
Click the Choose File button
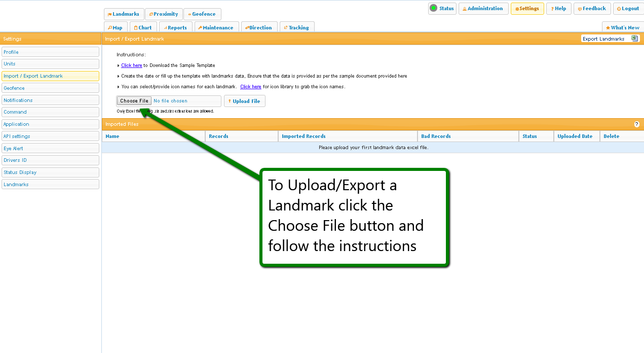coord(134,101)
